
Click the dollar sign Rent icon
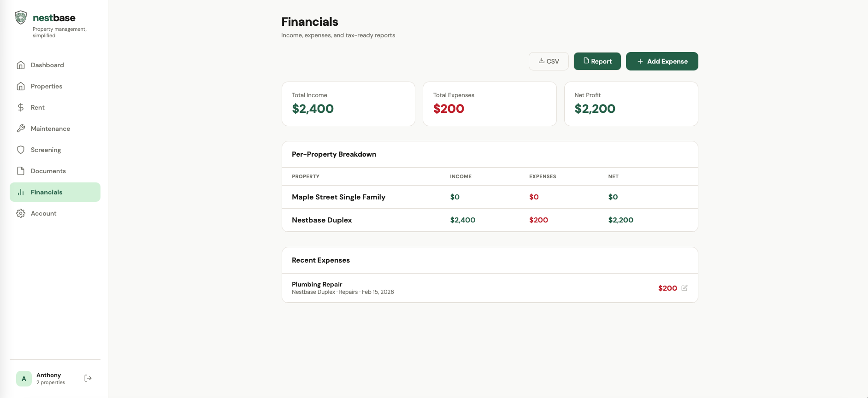[x=21, y=107]
